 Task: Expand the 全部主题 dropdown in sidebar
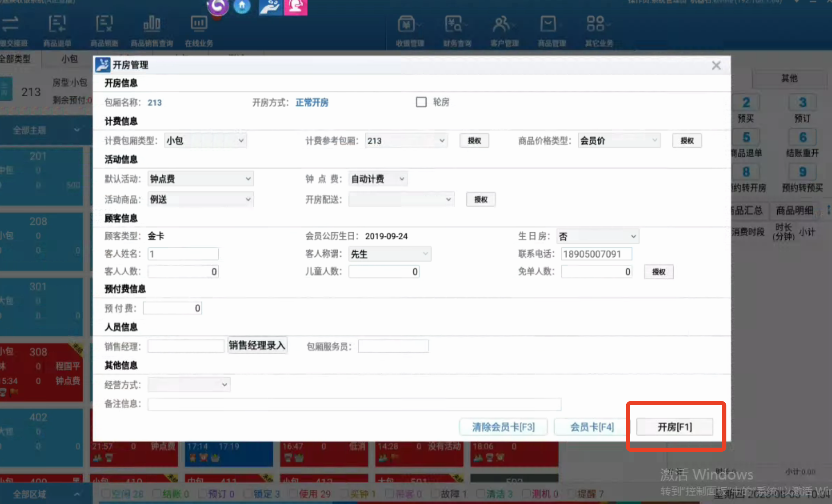(46, 130)
